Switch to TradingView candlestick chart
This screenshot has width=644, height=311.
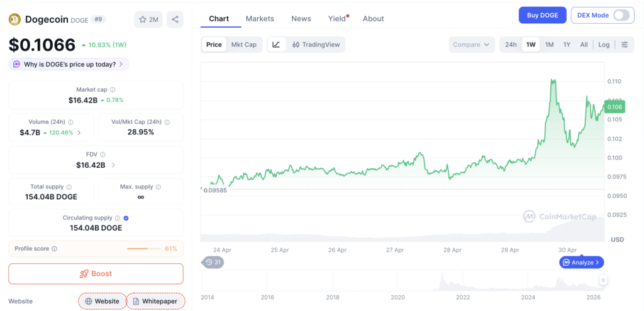pyautogui.click(x=316, y=45)
